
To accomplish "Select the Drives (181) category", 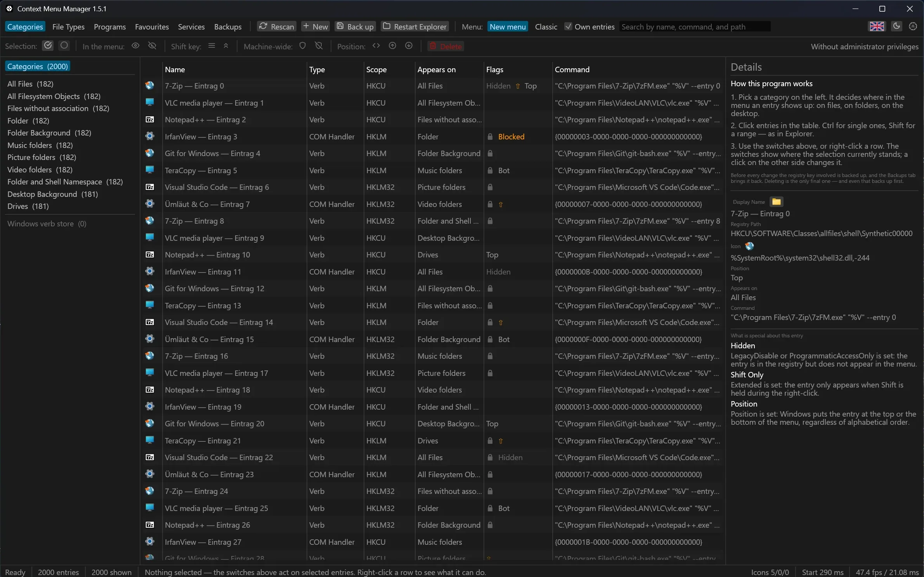I will [28, 206].
